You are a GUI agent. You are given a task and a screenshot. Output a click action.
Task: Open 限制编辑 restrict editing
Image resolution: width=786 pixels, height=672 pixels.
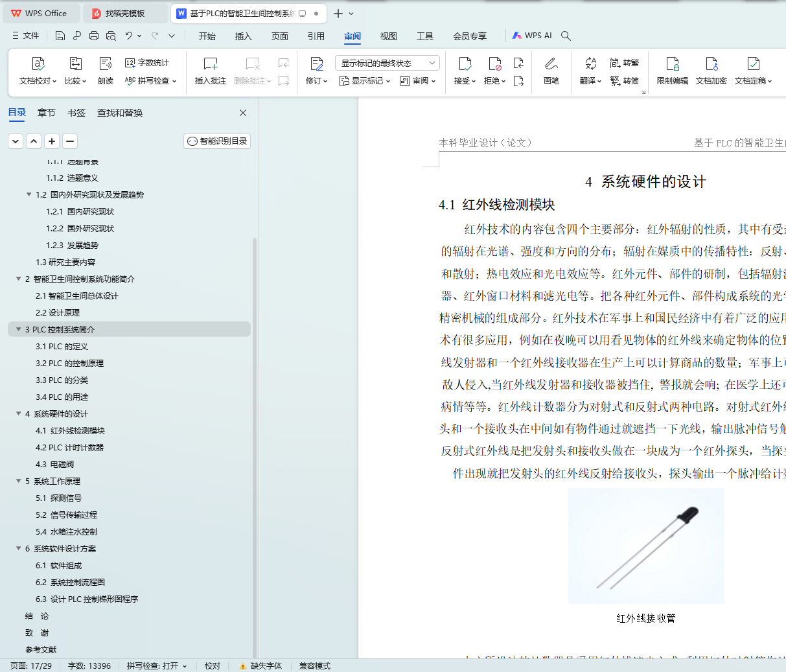673,71
